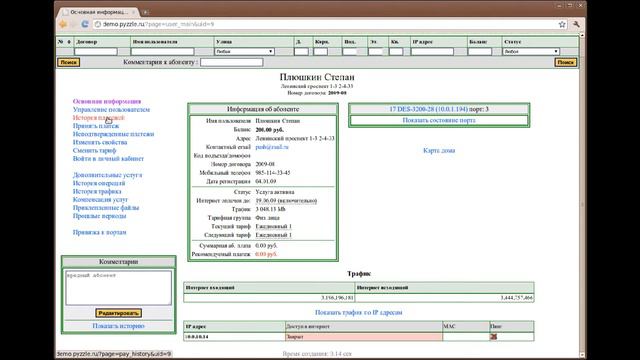Viewport: 640px width, 360px height.
Task: Open the Пробные периоды link
Action: [x=100, y=216]
